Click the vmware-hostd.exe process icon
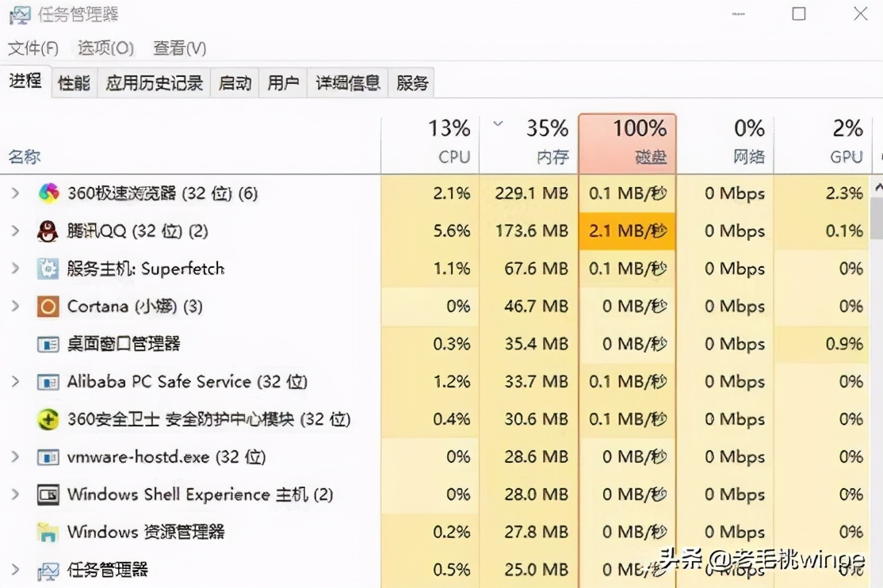 coord(46,456)
